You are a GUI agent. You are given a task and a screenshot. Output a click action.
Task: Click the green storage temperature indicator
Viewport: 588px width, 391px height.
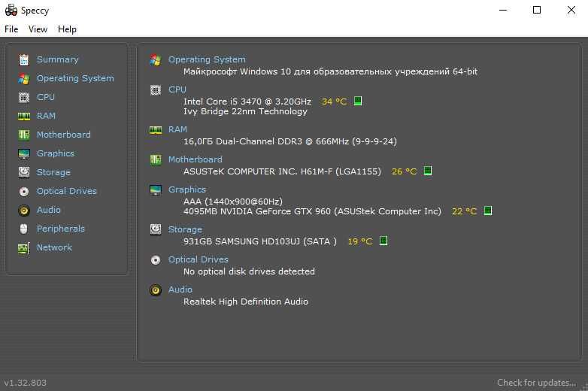[x=383, y=241]
